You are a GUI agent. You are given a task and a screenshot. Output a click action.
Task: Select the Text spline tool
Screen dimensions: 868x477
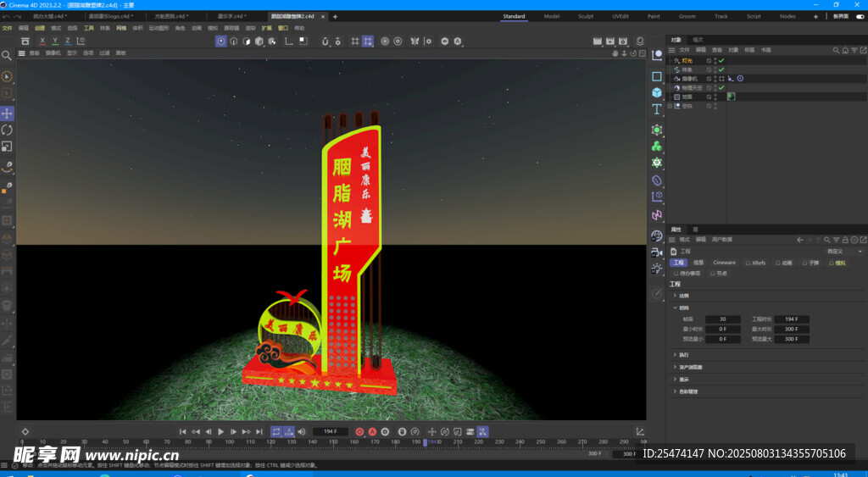(657, 109)
